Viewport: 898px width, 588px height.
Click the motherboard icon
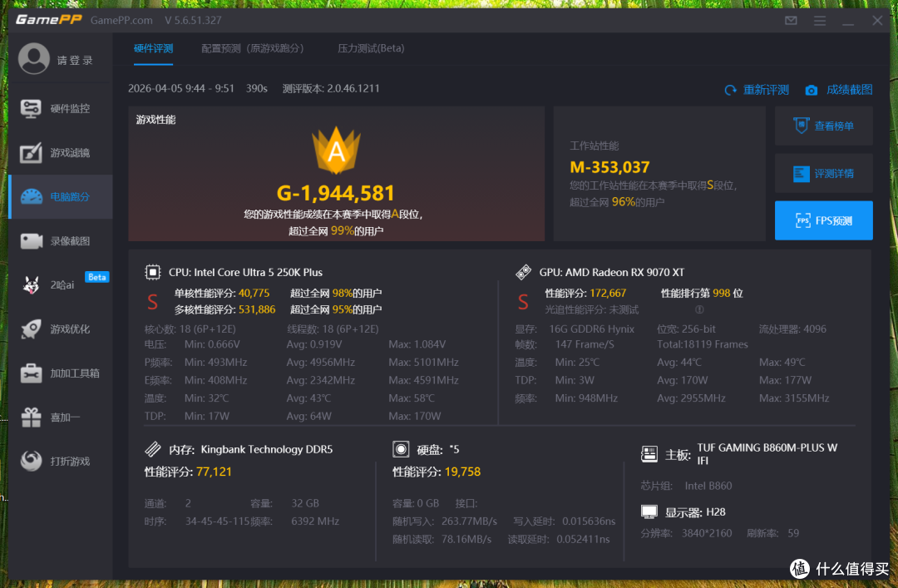649,454
